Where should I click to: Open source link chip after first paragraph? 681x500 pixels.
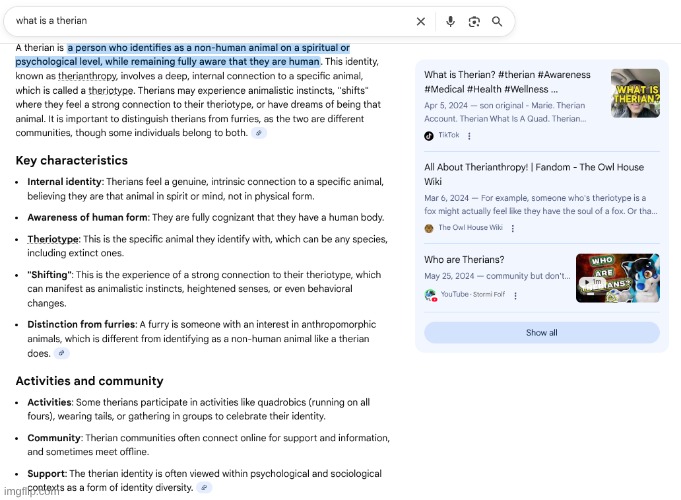pyautogui.click(x=259, y=133)
